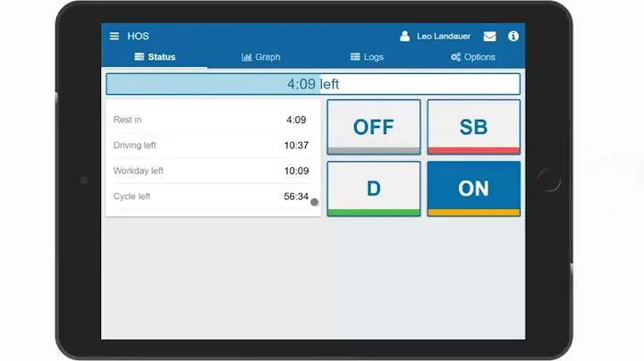Select the Driving left row label
Viewport: 644px width, 361px height.
134,146
